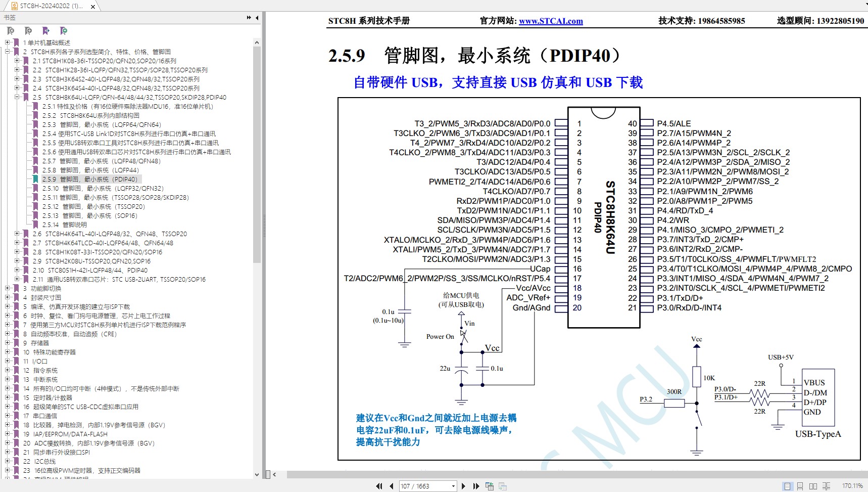Open bookmark 2.5.14 管脚说明
The image size is (868, 492).
[x=65, y=225]
